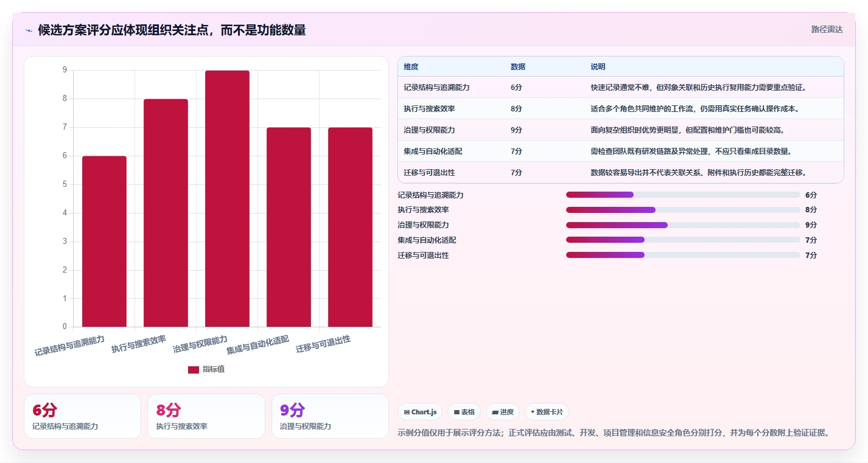
Task: Click the 迁移与可退出性 progress bar
Action: [683, 255]
